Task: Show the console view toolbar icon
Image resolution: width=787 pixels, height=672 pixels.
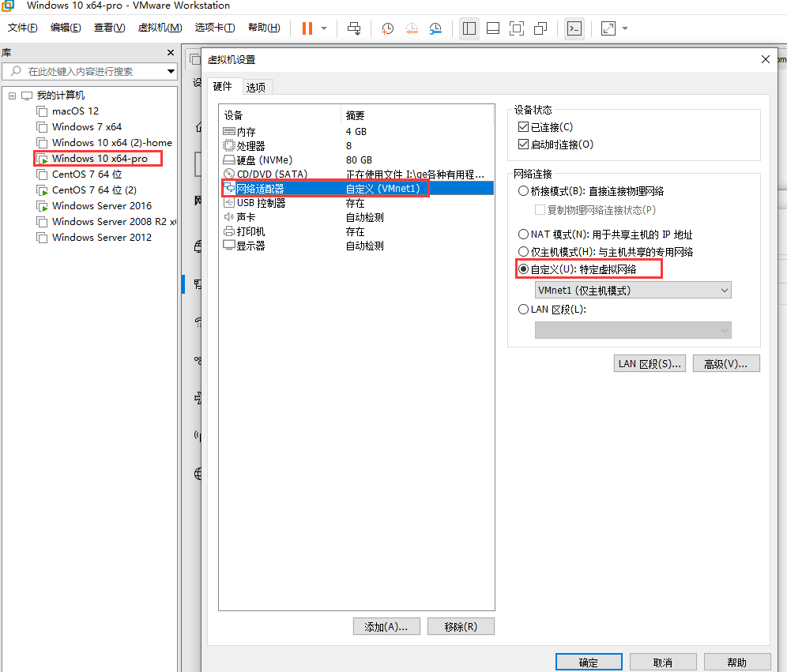Action: click(574, 28)
